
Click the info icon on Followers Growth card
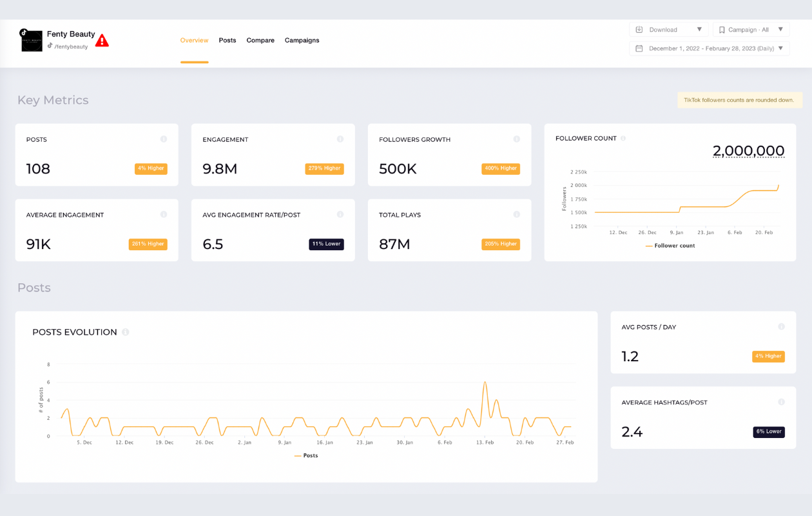tap(517, 139)
